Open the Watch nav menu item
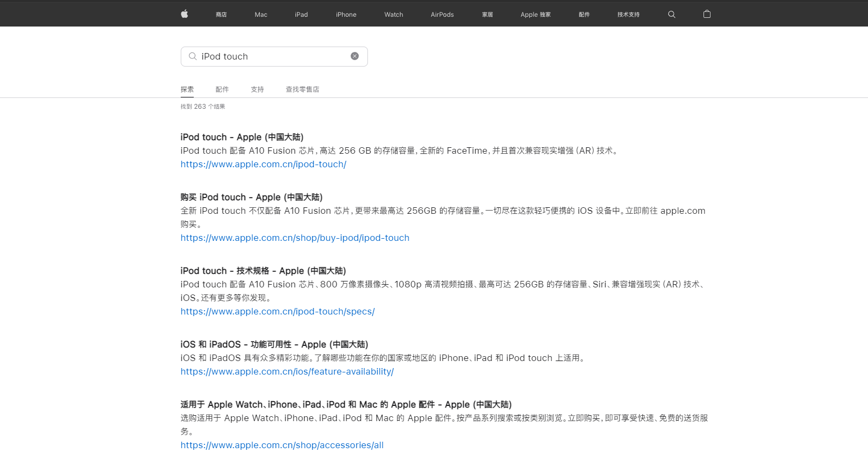 [394, 15]
